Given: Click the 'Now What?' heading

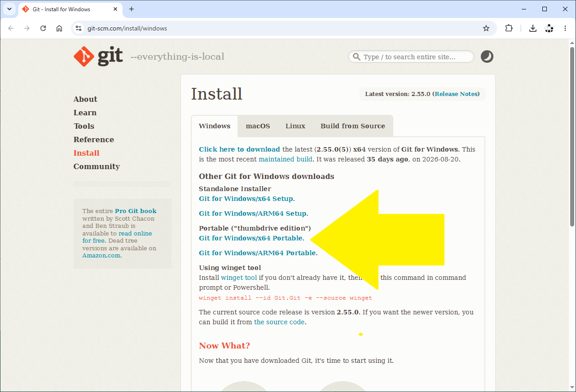Looking at the screenshot, I should coord(224,346).
